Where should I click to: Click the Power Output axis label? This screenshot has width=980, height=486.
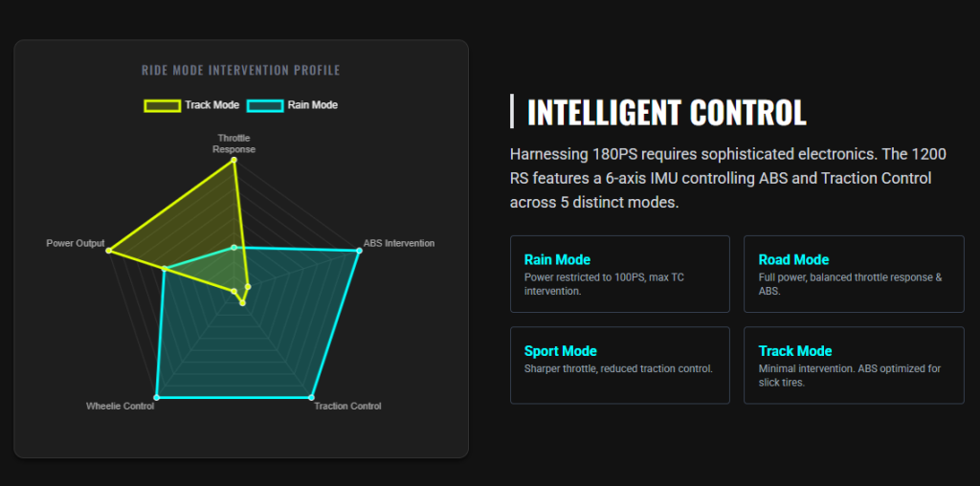pyautogui.click(x=75, y=243)
